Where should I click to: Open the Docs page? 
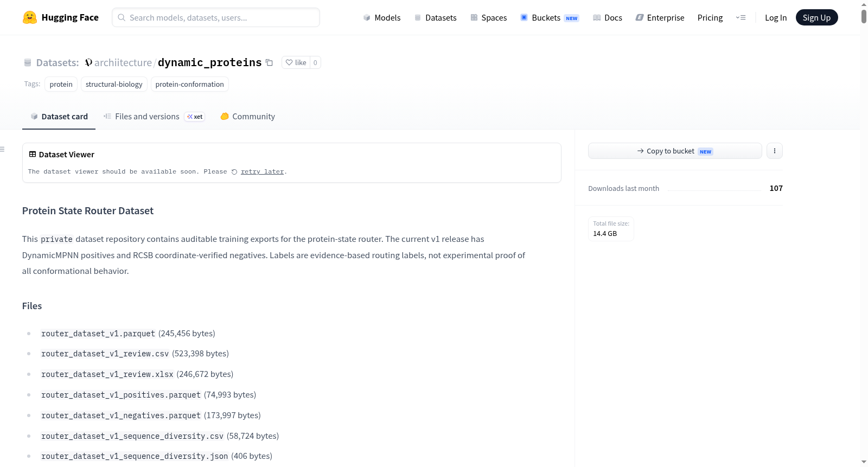coord(607,17)
